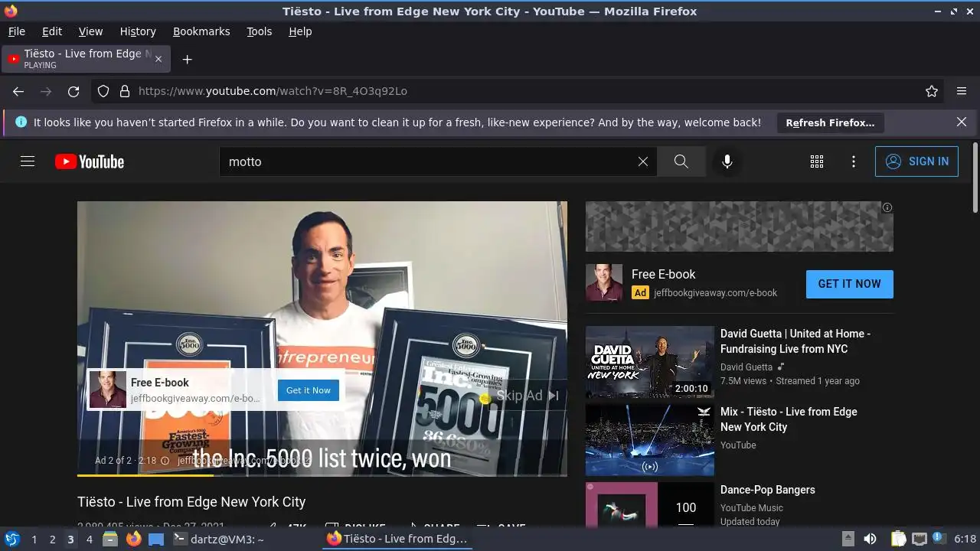Open the YouTube guide hamburger menu
The height and width of the screenshot is (551, 980).
pyautogui.click(x=28, y=161)
